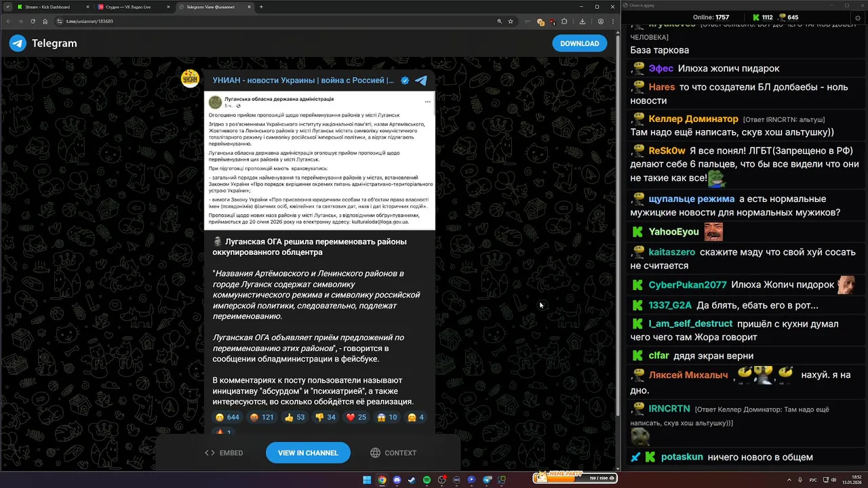
Task: Click the Meme Party progress bar widget
Action: [574, 478]
